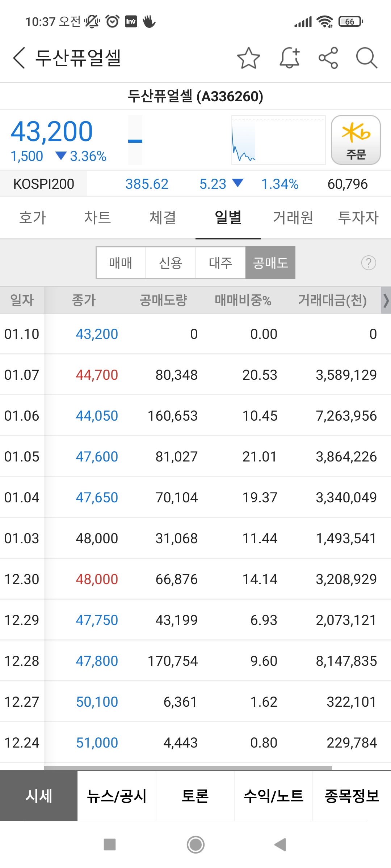This screenshot has width=391, height=868.
Task: Tap the Android recent apps square button
Action: tap(110, 845)
